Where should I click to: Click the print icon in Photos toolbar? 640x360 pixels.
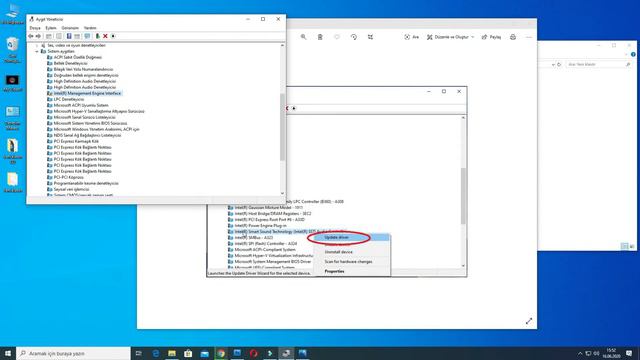tap(513, 37)
